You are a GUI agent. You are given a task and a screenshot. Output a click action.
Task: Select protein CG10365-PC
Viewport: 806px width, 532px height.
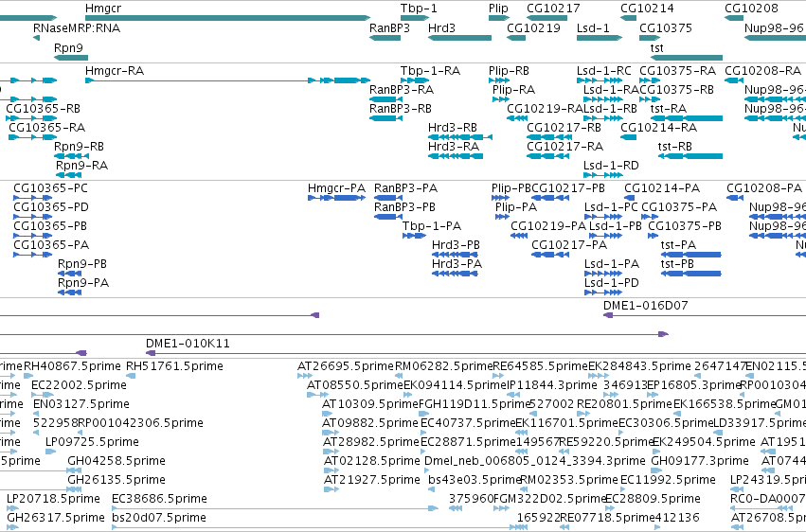coord(32,198)
